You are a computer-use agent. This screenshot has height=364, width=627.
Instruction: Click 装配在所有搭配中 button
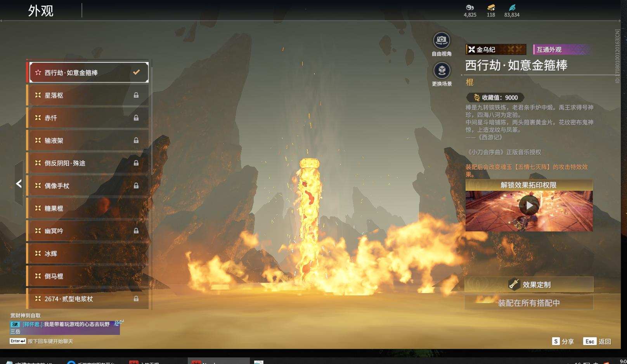[529, 303]
